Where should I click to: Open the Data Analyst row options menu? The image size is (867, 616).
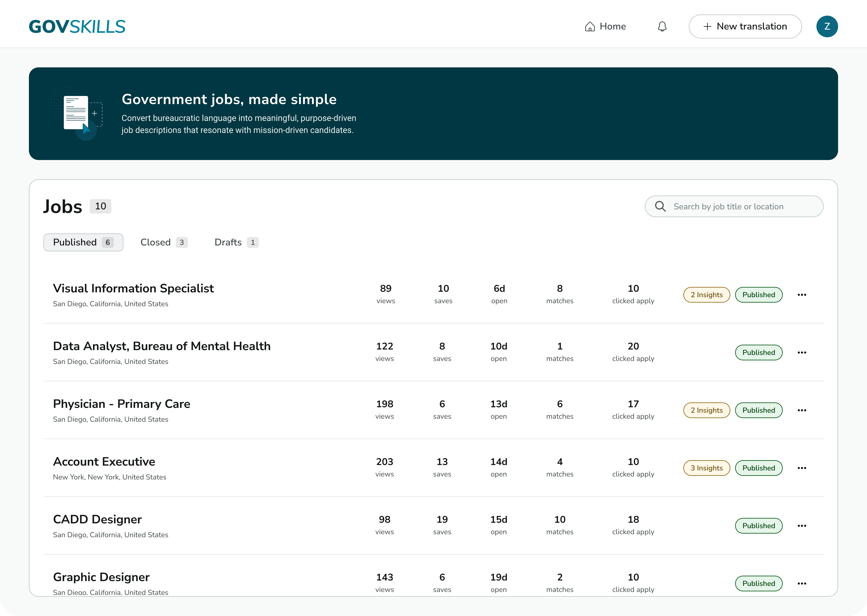pos(802,352)
